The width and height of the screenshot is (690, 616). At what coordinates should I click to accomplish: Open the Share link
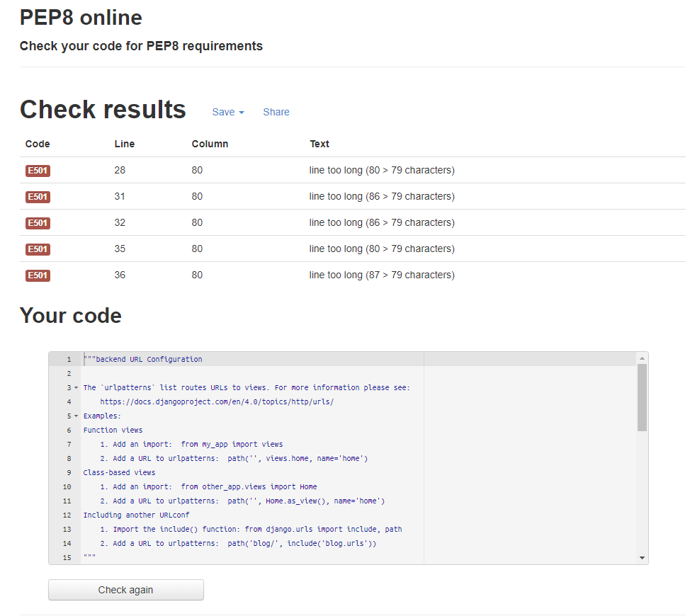tap(276, 112)
